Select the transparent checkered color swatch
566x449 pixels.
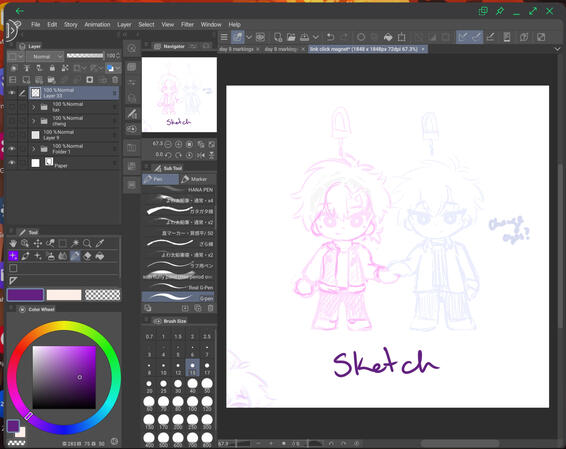click(103, 295)
